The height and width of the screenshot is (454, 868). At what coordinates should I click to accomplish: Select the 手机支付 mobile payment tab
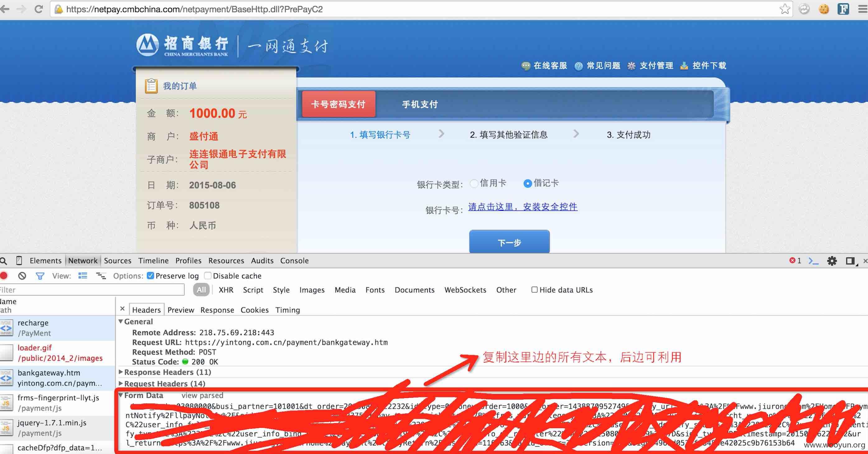pyautogui.click(x=420, y=104)
